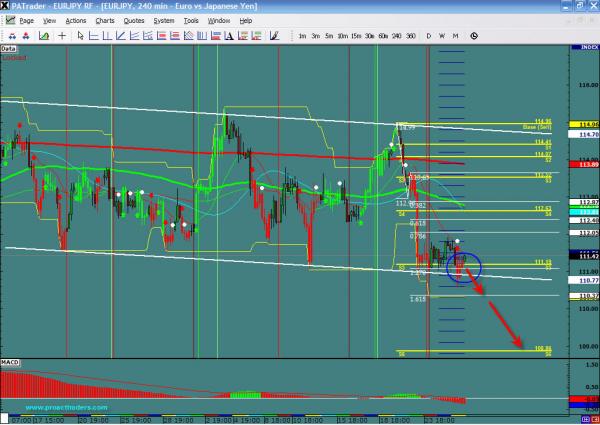Toggle the Daily 'D' timeframe

(x=429, y=35)
